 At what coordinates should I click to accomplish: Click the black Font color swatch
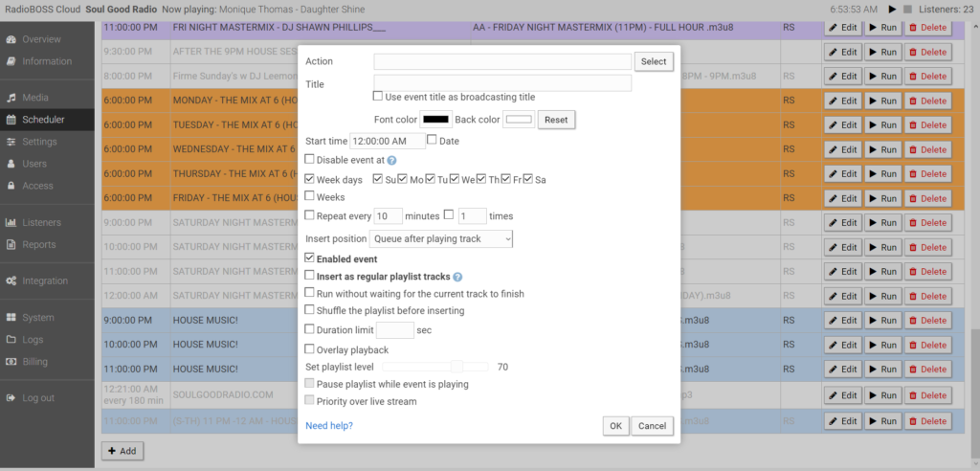436,120
